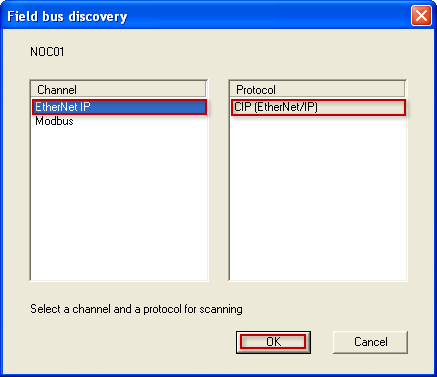Screen dimensions: 437x377
Task: Click blank title bar area beside the title
Action: pyautogui.click(x=267, y=16)
